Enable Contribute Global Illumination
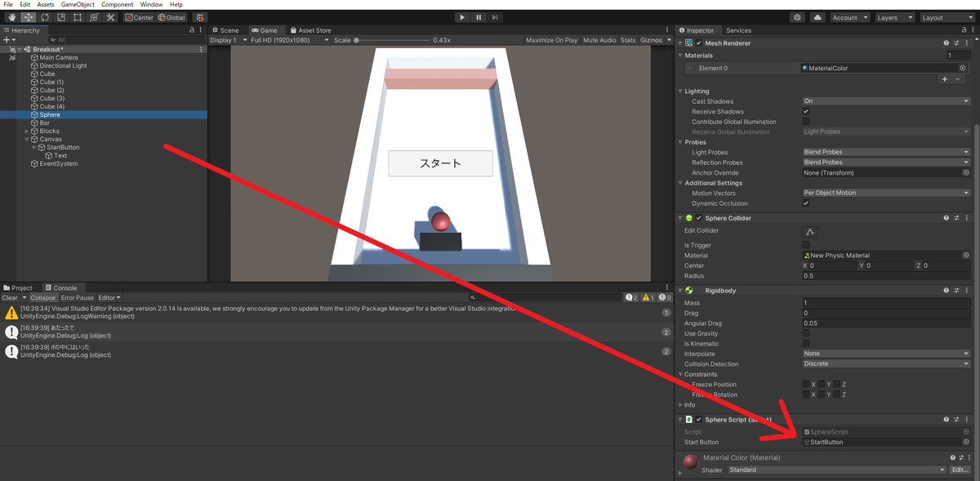Image resolution: width=980 pixels, height=481 pixels. tap(806, 122)
